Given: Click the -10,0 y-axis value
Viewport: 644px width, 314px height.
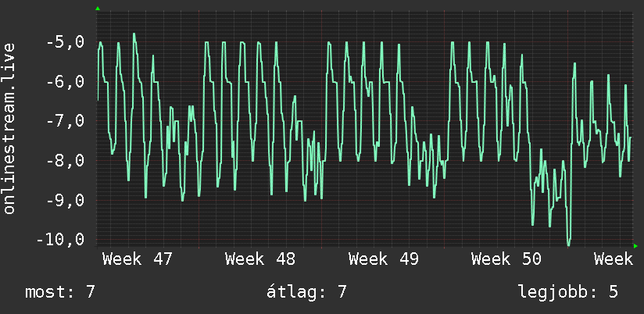Looking at the screenshot, I should (60, 239).
